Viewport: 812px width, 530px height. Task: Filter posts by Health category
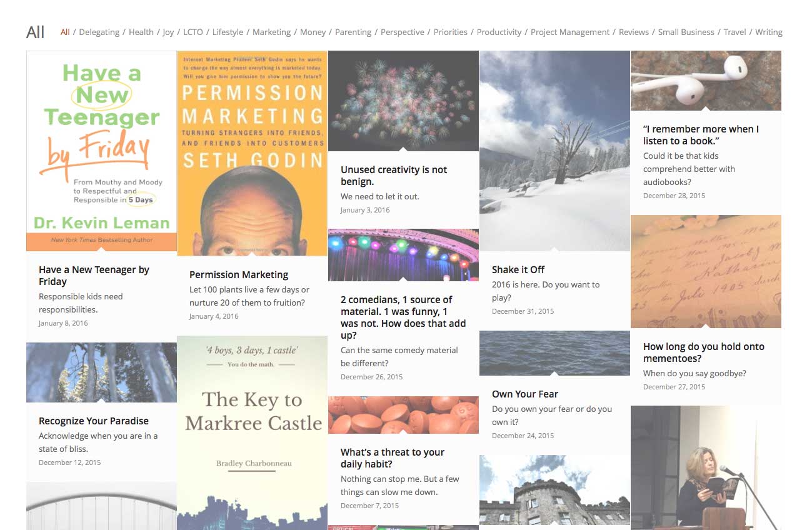(x=141, y=32)
